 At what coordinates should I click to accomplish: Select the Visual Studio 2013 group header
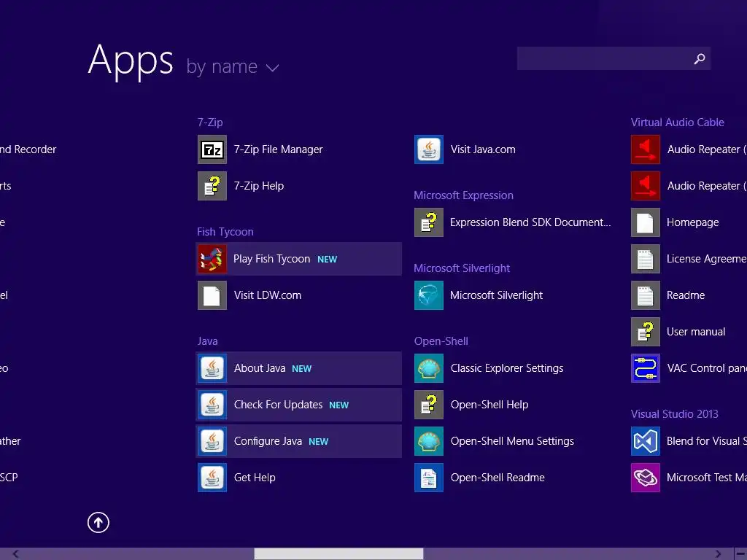point(675,414)
